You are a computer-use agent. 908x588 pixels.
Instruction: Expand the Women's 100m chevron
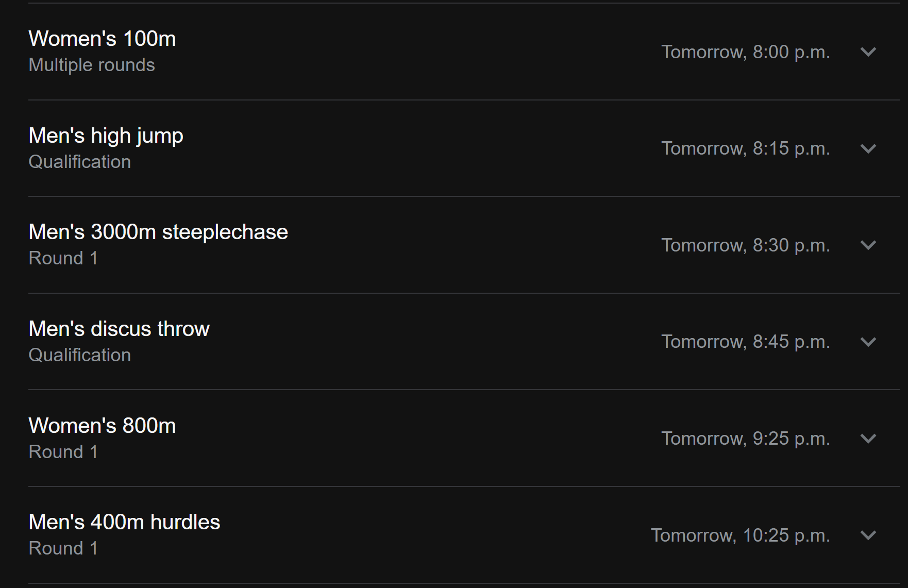point(868,52)
